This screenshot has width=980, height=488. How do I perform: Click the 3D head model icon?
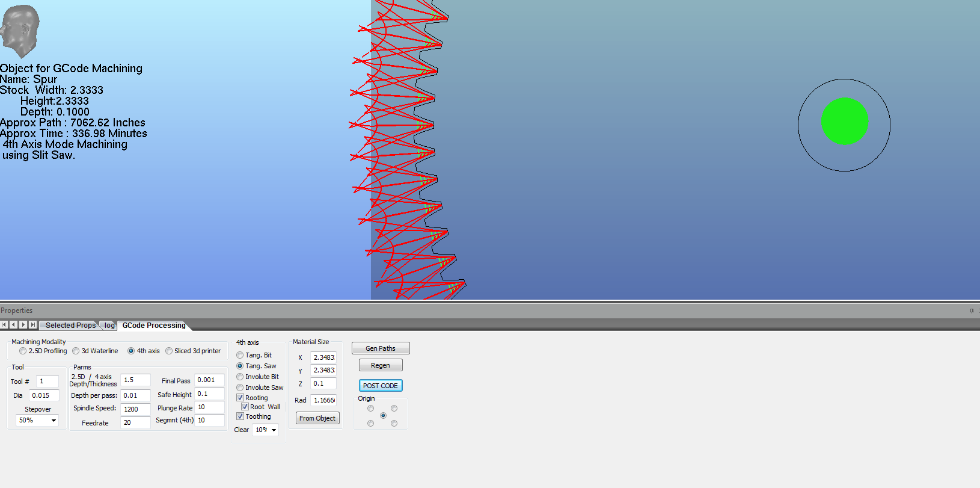(20, 31)
